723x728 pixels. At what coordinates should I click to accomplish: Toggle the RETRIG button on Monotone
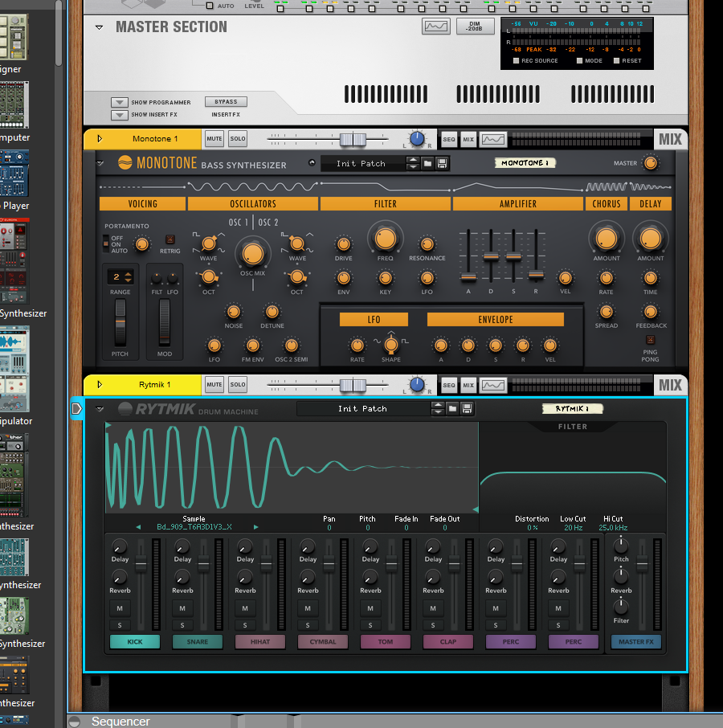[x=170, y=239]
